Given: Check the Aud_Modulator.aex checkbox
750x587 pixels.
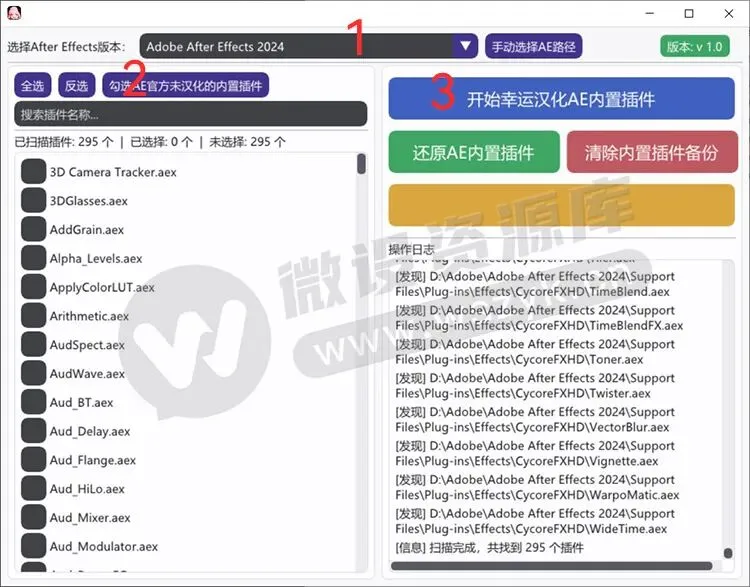Looking at the screenshot, I should point(33,546).
